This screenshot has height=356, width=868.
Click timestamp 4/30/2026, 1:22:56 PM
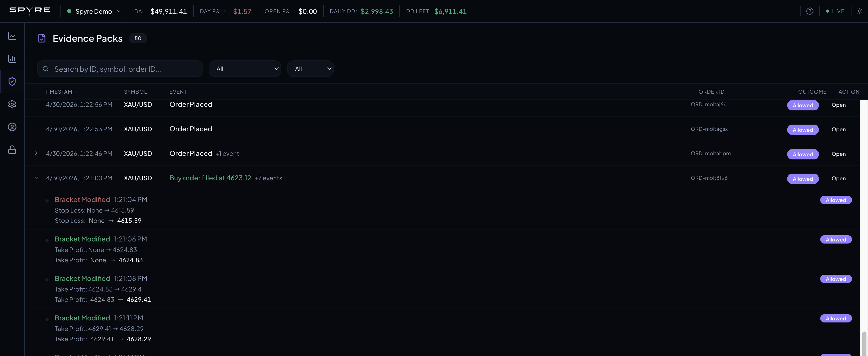(x=79, y=105)
